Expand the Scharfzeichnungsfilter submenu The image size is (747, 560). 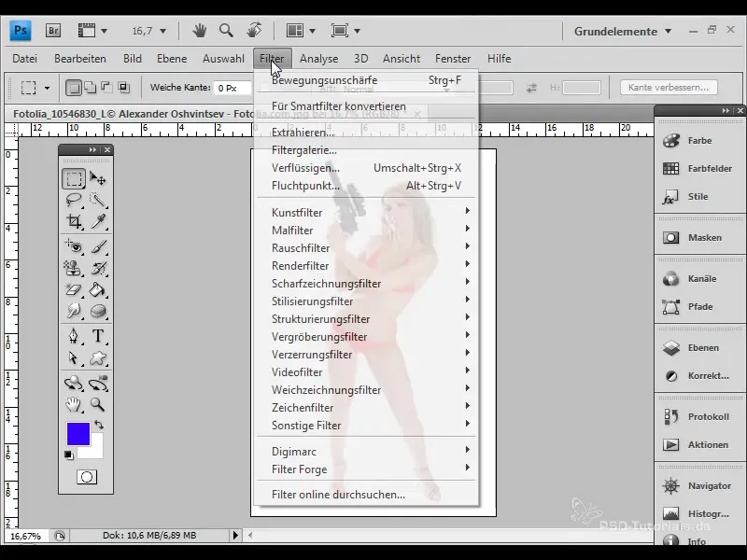pos(366,284)
